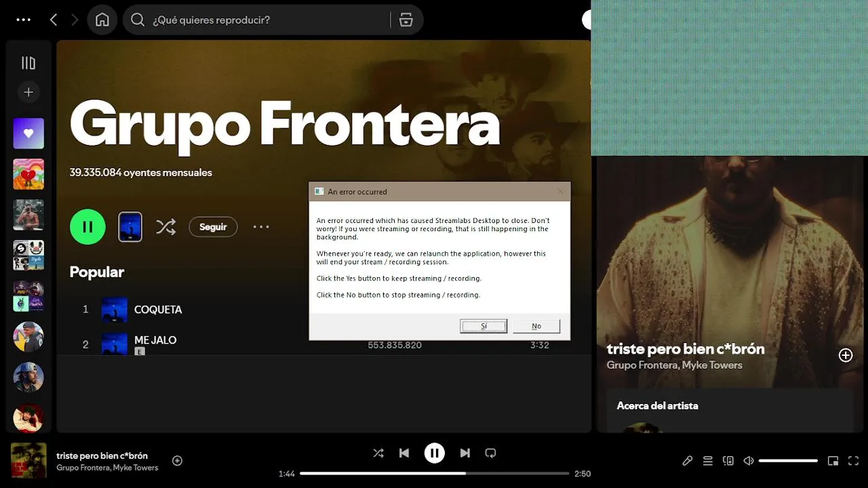
Task: Follow the artist with the Seguir button
Action: pyautogui.click(x=213, y=226)
